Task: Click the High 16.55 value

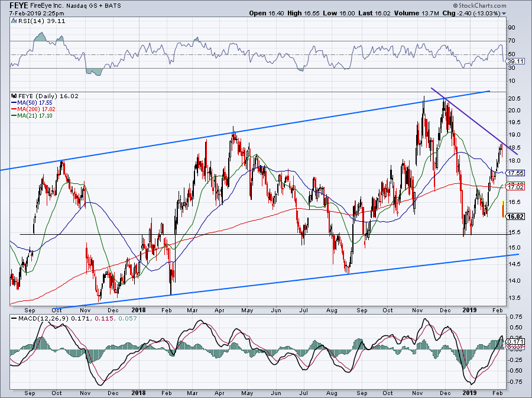Action: (303, 13)
